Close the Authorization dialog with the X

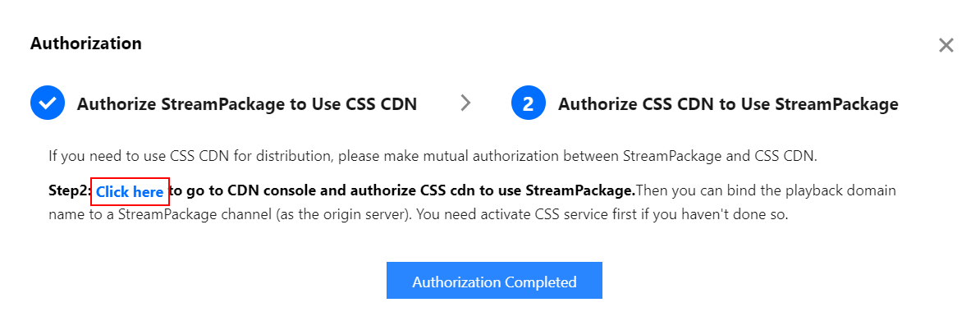tap(946, 45)
